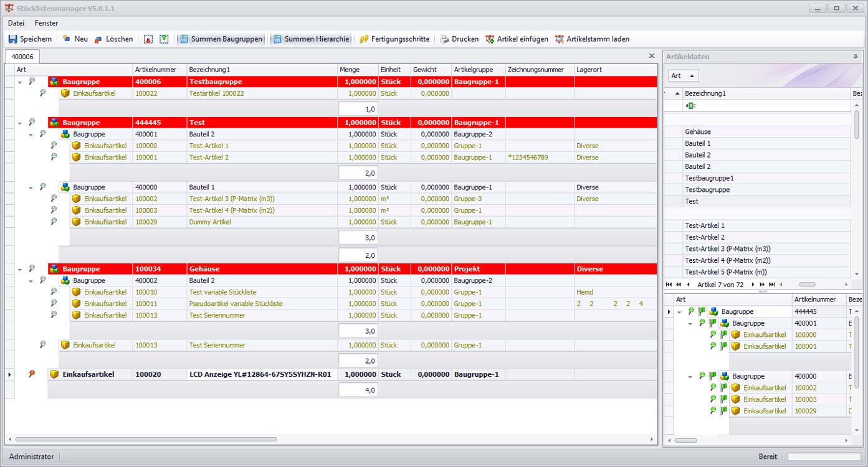Click the Baugruppe icon of row 400000

click(64, 187)
